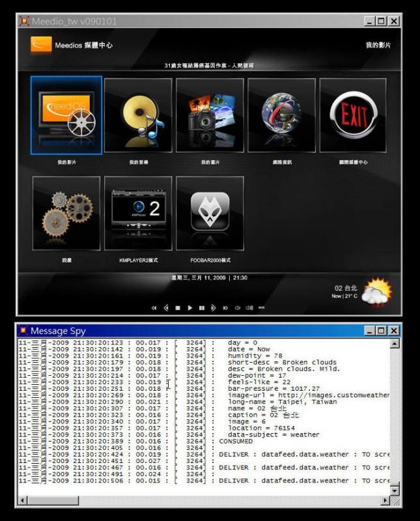Click the 'location = 76154' log line
This screenshot has height=521, width=420.
point(261,428)
